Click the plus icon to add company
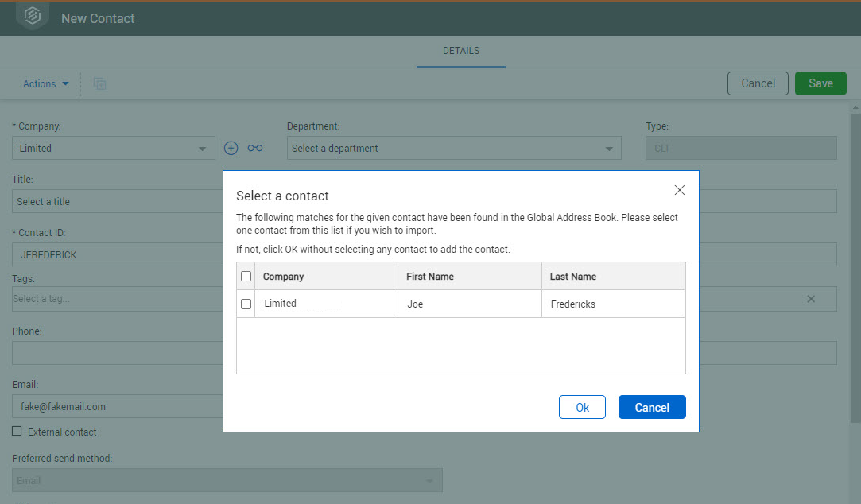This screenshot has height=504, width=861. [x=231, y=148]
